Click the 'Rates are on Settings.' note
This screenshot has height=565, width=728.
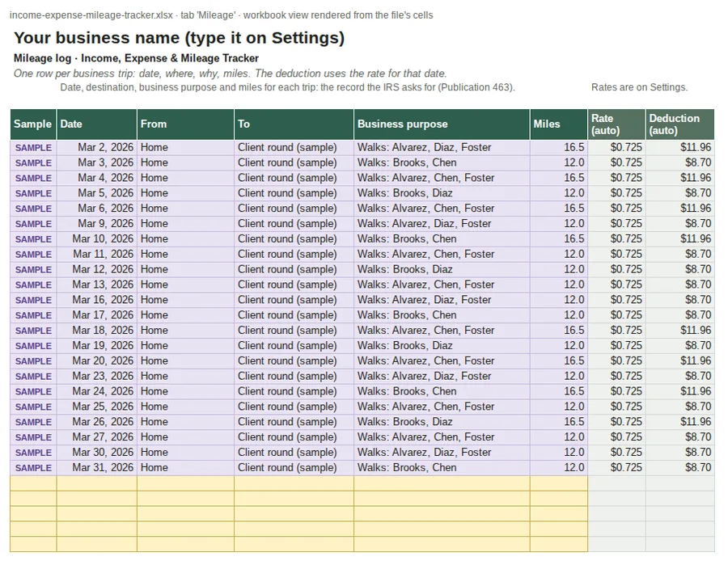tap(639, 87)
